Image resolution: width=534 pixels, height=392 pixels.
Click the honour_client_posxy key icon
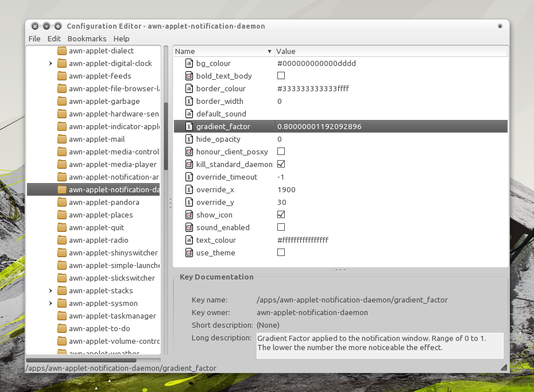point(189,152)
